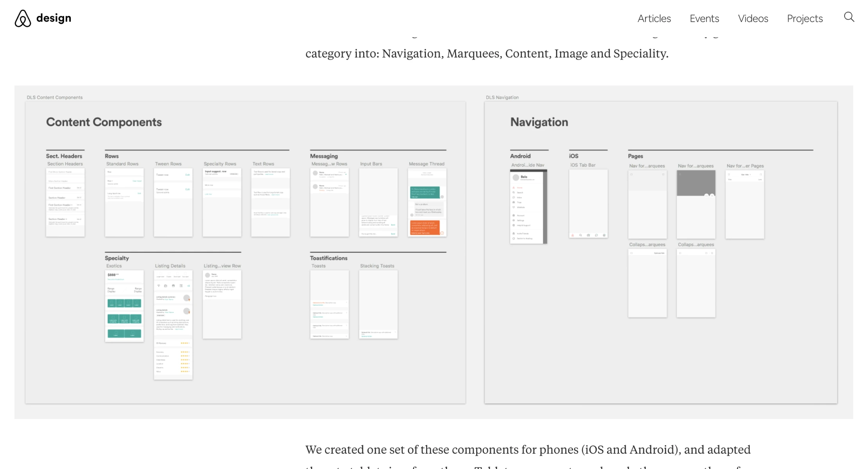Check the Longer label checkbox in Listing Details
The image size is (868, 469).
point(160,274)
